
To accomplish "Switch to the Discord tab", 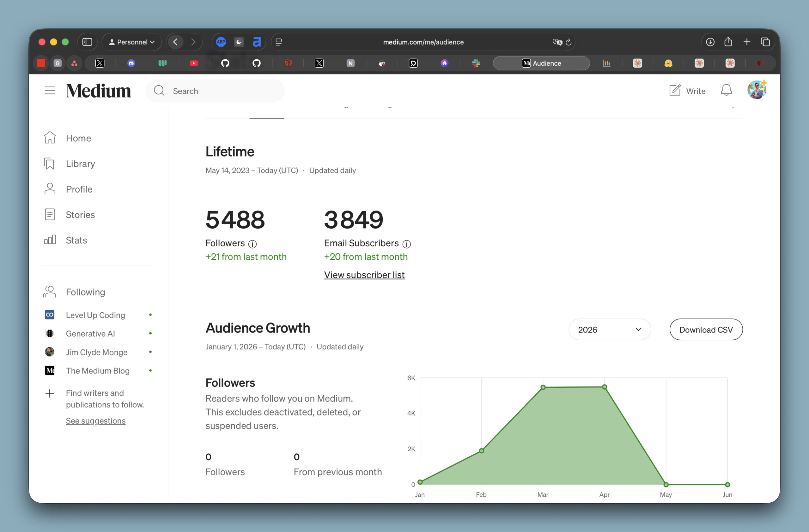I will (131, 63).
